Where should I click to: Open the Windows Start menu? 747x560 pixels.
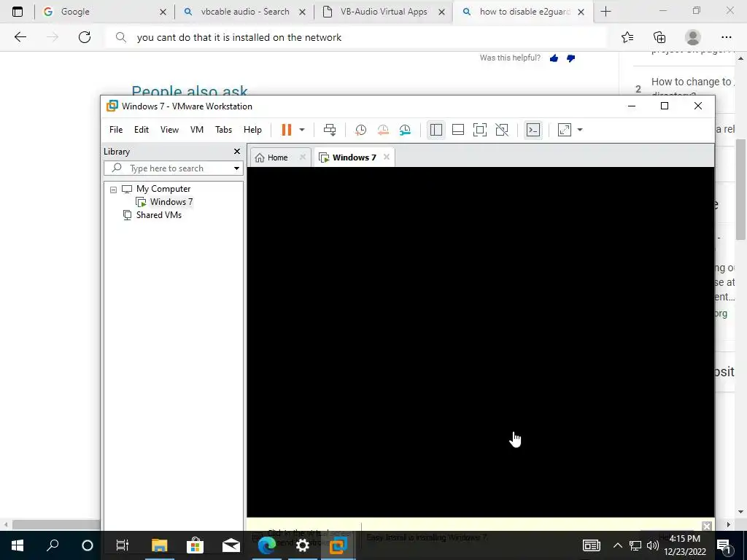pyautogui.click(x=18, y=545)
